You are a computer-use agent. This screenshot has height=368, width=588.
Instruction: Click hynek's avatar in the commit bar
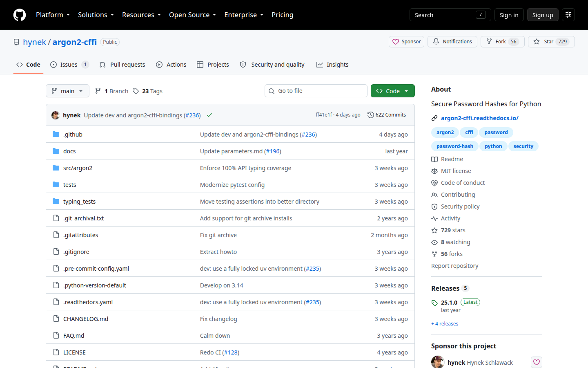(56, 115)
